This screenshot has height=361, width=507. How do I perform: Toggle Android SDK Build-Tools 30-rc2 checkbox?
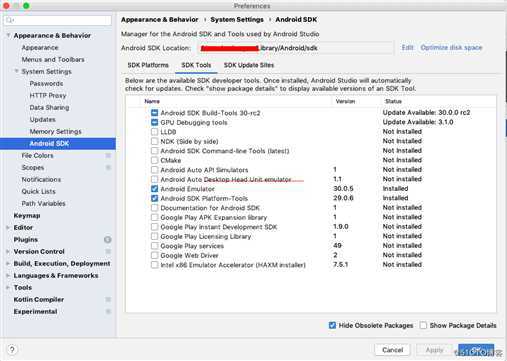[154, 113]
